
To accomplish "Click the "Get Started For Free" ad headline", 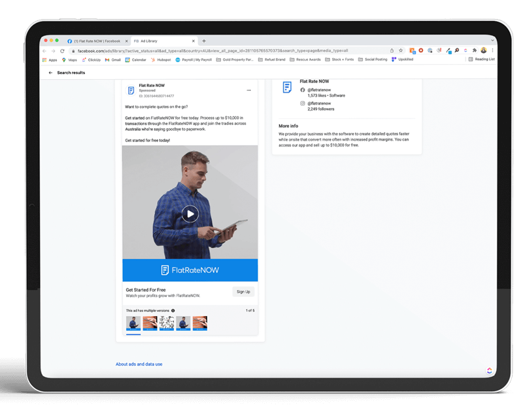I will click(146, 290).
